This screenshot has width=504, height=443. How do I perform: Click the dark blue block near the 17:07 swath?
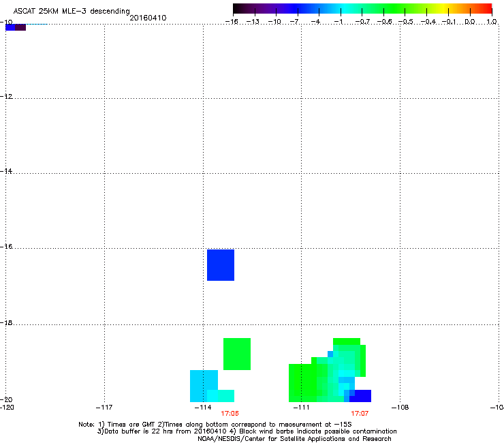(360, 396)
